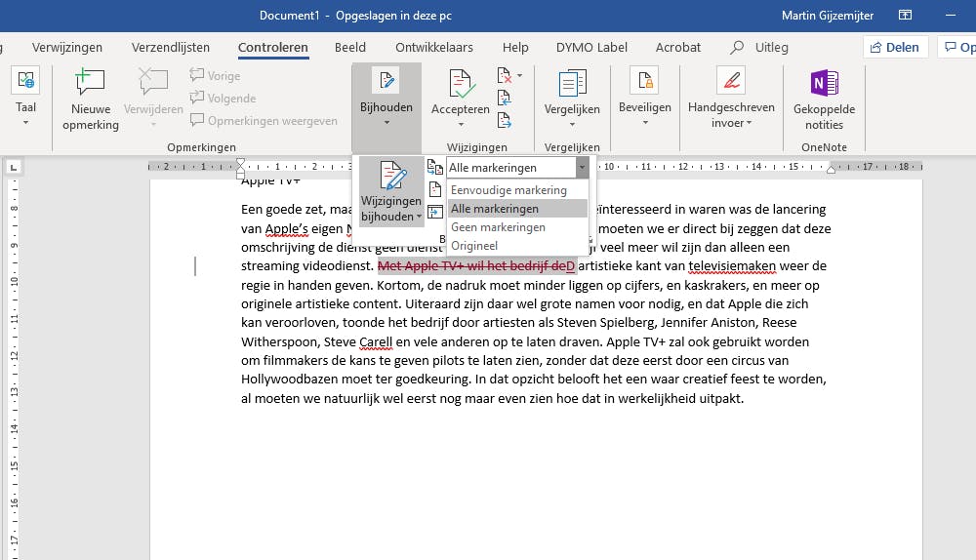
Task: Switch to the Beeld tab
Action: tap(349, 47)
